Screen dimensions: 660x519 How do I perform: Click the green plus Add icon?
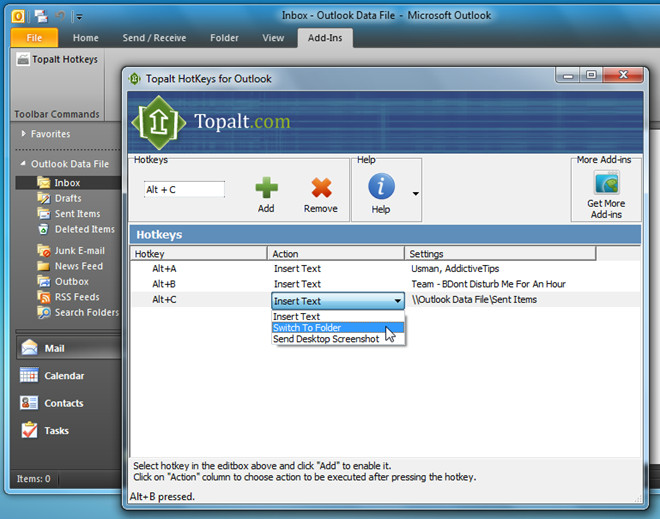click(266, 187)
